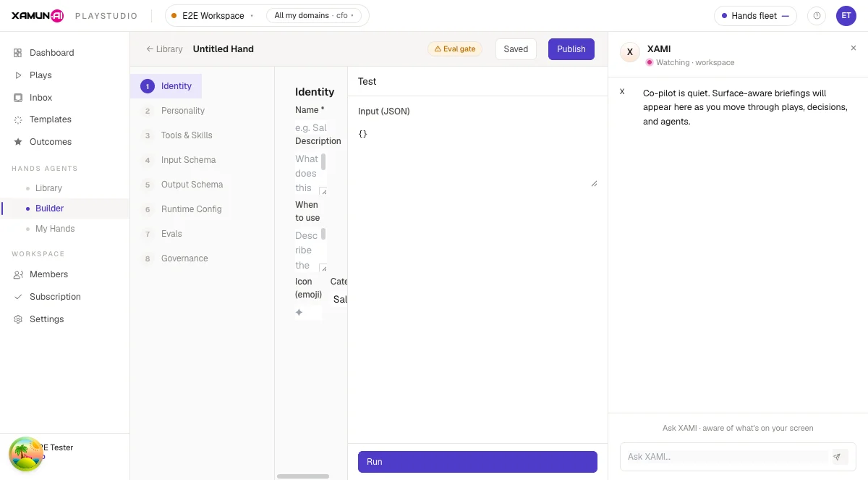Run the test

pos(477,462)
